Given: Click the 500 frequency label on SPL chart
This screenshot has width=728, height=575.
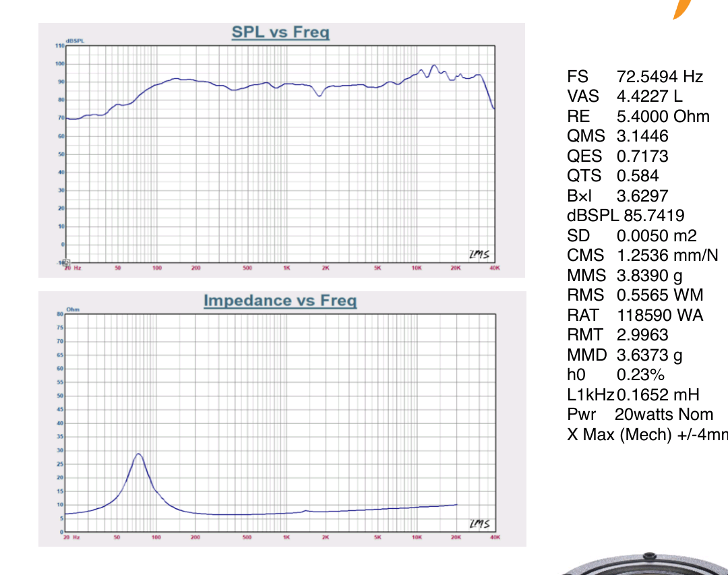Looking at the screenshot, I should (x=247, y=268).
